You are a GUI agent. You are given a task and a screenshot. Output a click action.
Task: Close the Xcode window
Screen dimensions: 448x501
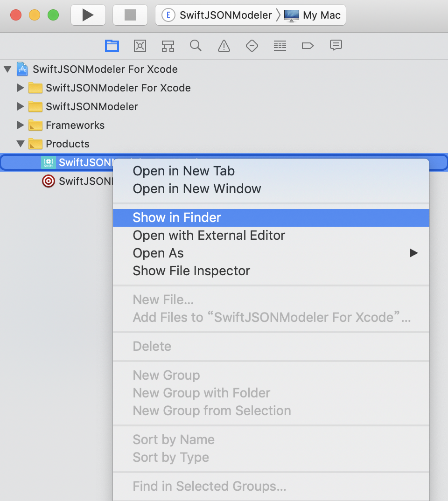pos(16,15)
